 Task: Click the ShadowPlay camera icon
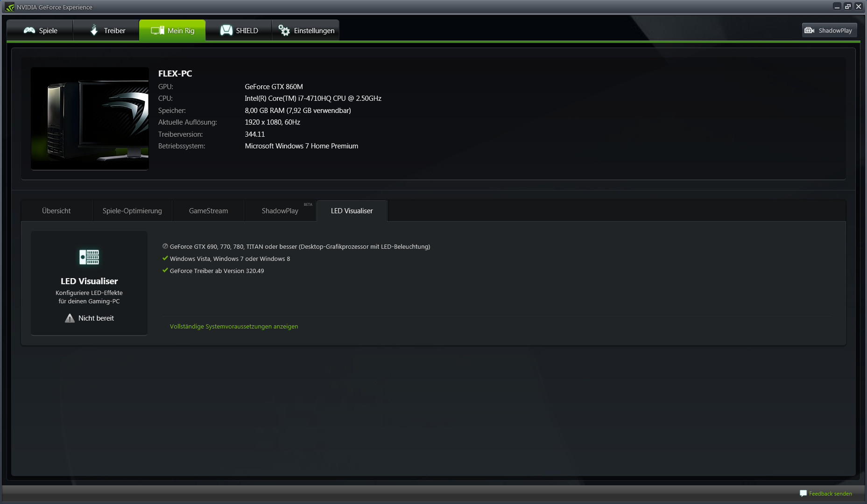810,30
